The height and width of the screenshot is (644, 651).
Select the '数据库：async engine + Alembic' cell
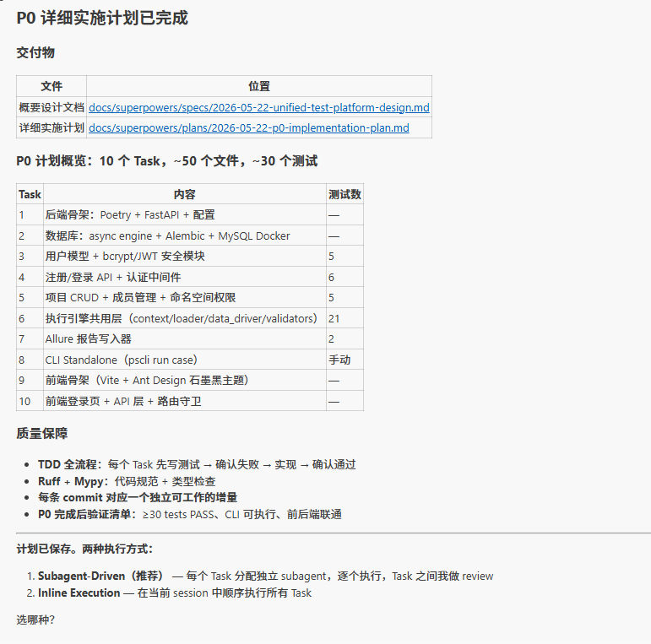[185, 235]
